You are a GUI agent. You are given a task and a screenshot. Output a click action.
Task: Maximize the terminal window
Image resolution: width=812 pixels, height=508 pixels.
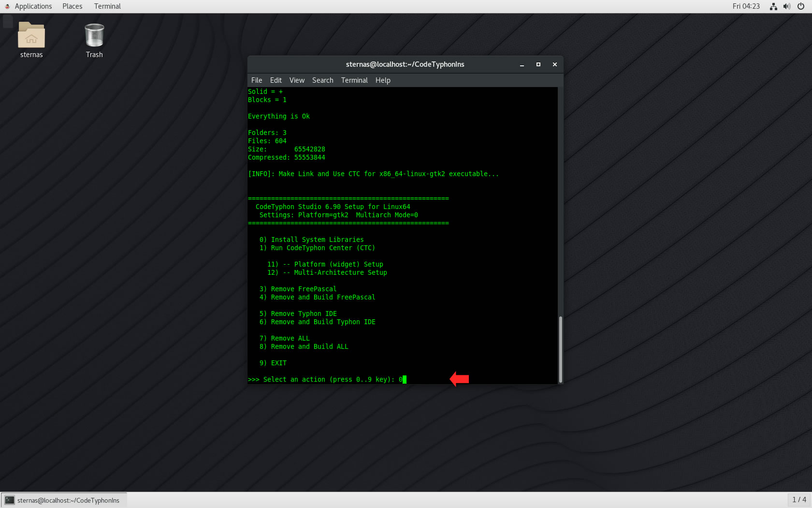click(538, 64)
